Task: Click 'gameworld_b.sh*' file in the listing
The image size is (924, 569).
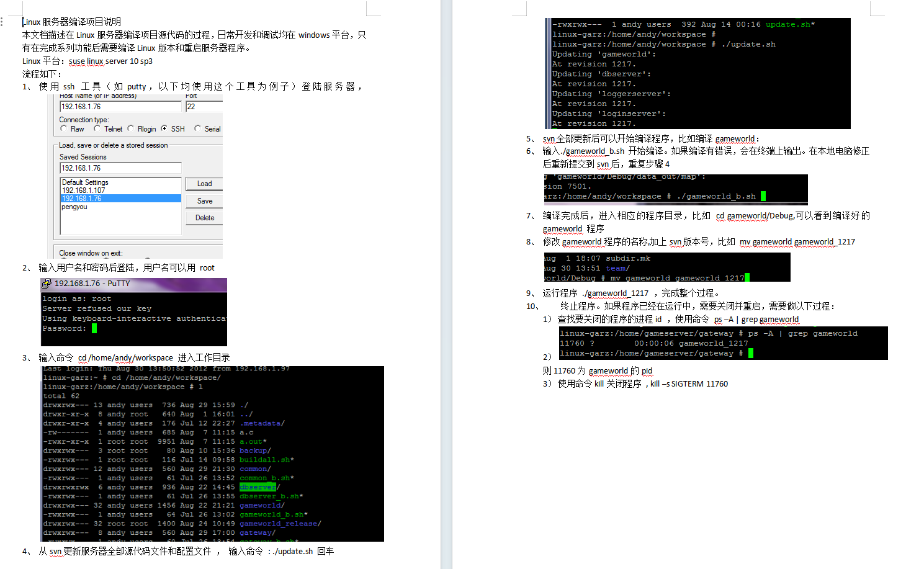Action: (x=274, y=514)
